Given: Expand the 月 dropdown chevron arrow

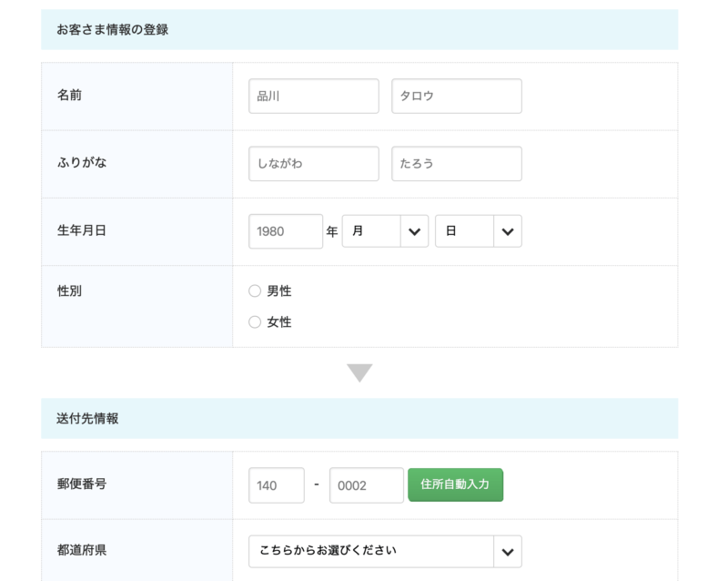Looking at the screenshot, I should coord(414,230).
